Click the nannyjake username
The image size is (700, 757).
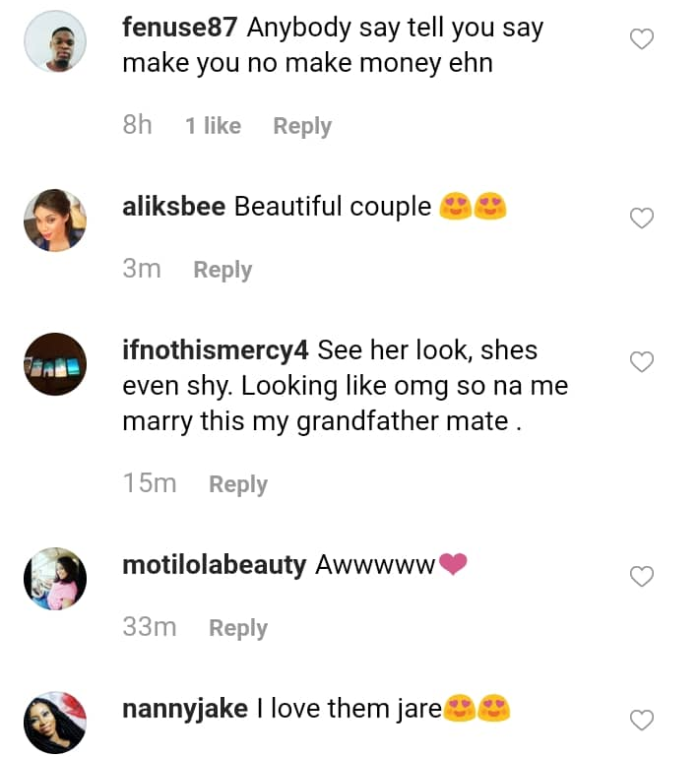(184, 709)
